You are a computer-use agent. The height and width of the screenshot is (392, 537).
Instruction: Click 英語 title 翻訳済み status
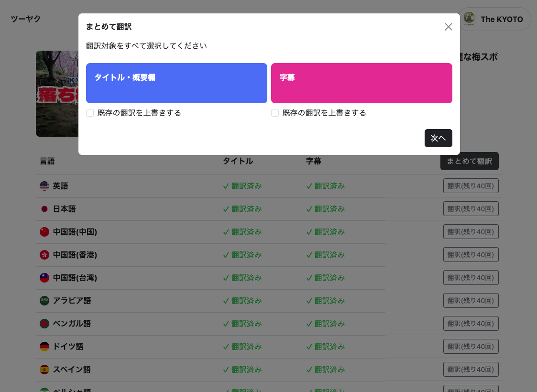pyautogui.click(x=242, y=186)
